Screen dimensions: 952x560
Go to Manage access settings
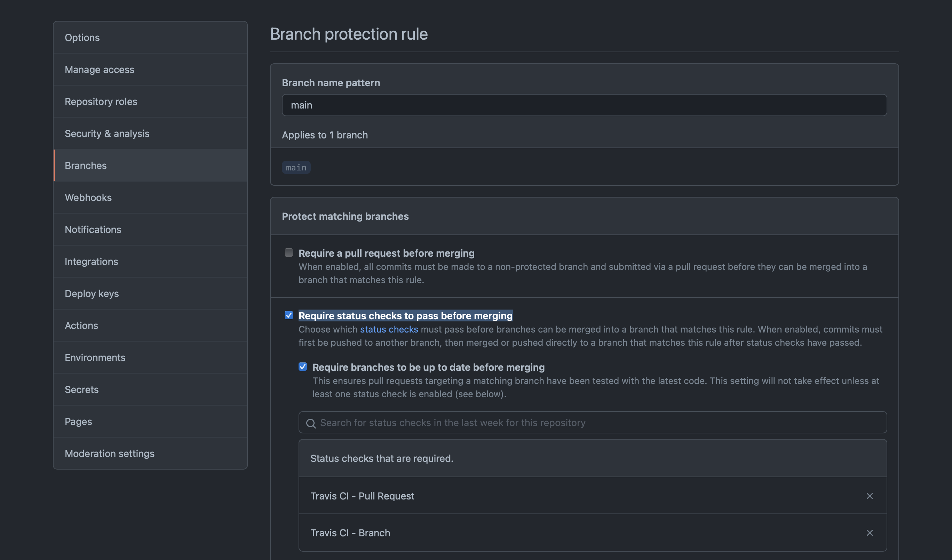tap(100, 70)
